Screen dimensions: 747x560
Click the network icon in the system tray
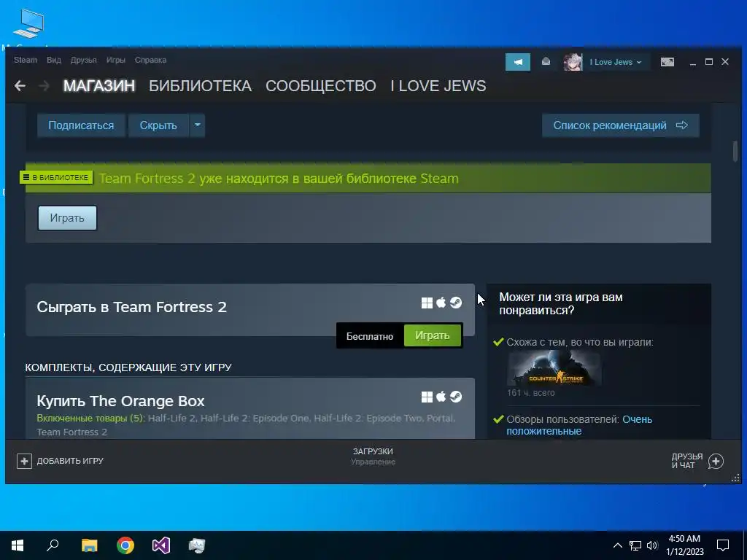[635, 545]
